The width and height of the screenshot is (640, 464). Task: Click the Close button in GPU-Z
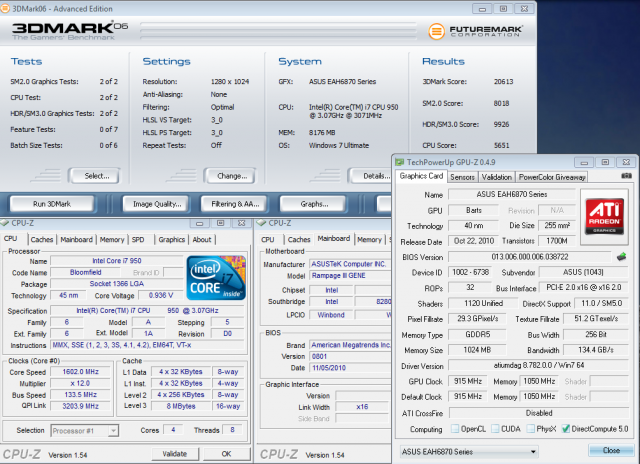611,451
